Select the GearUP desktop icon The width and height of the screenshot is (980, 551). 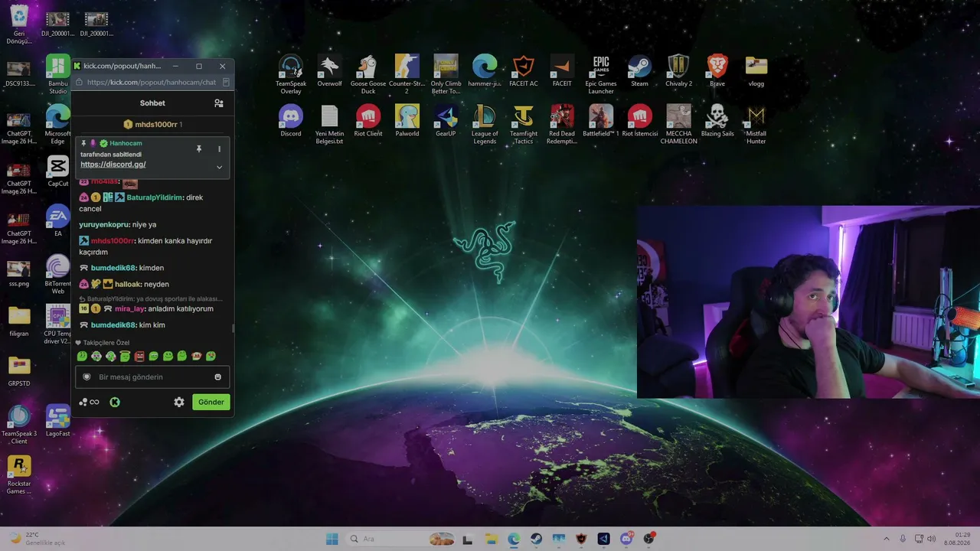tap(446, 120)
